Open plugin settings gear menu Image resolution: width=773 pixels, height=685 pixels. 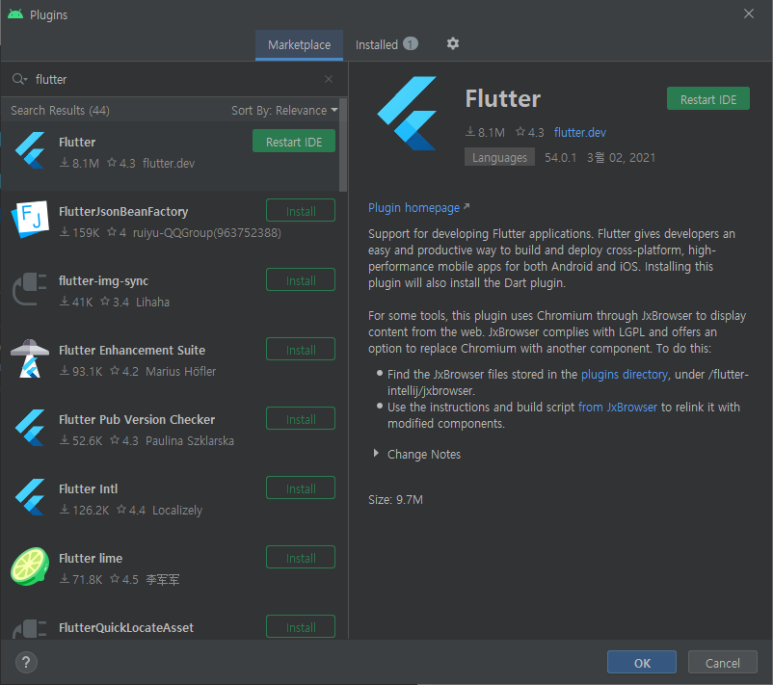tap(453, 44)
